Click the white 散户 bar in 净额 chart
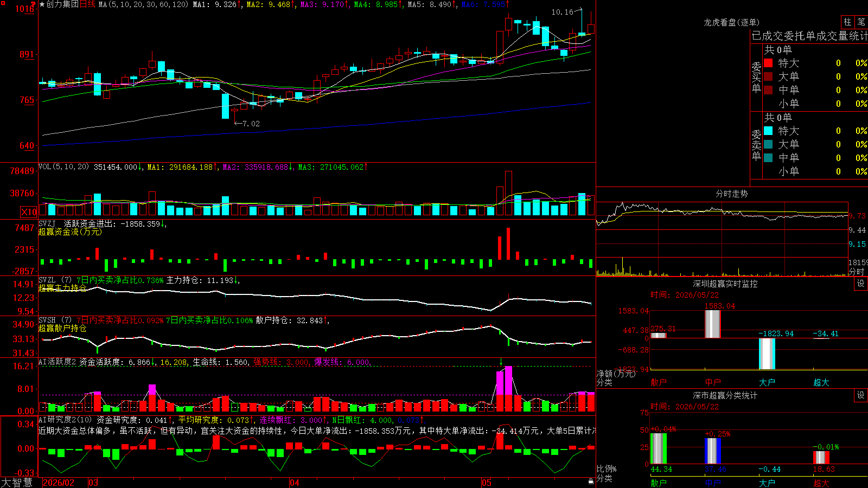 tap(659, 335)
